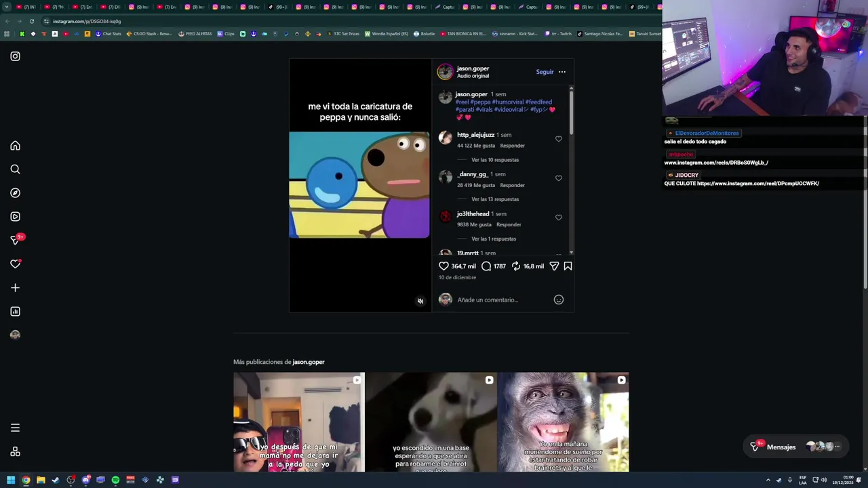
Task: Like jo3lthehead's comment
Action: tap(559, 218)
